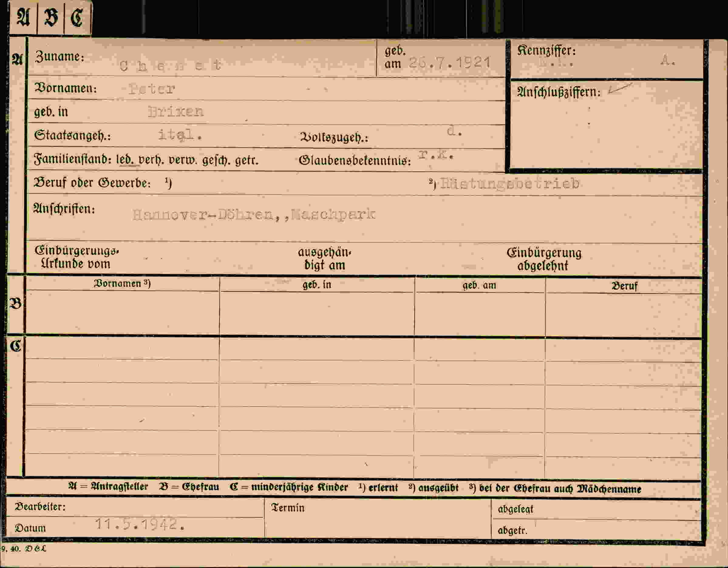Click the footer print code "9. 40. DGL"

click(x=23, y=549)
